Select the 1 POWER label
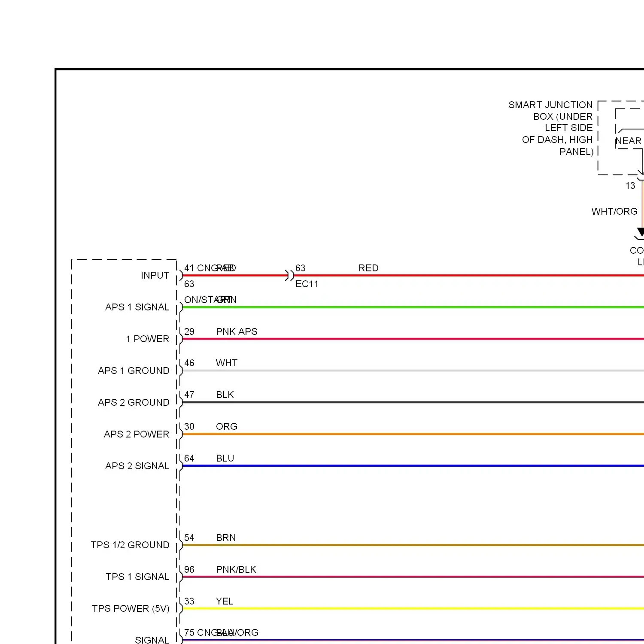Image resolution: width=644 pixels, height=644 pixels. pos(148,339)
